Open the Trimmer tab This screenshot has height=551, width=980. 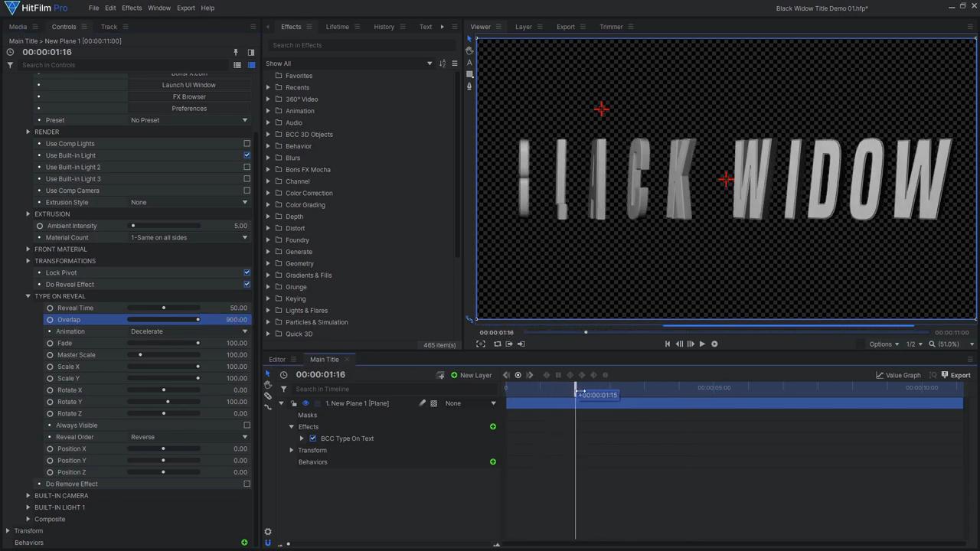(x=611, y=27)
